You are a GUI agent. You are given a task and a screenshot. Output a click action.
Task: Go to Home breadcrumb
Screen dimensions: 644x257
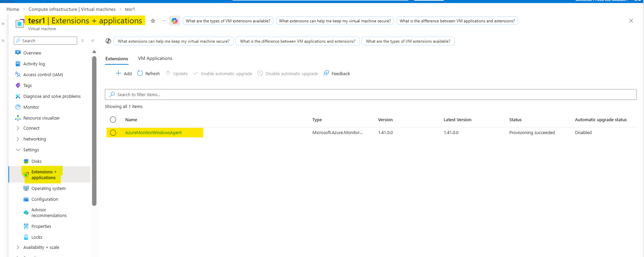[13, 9]
